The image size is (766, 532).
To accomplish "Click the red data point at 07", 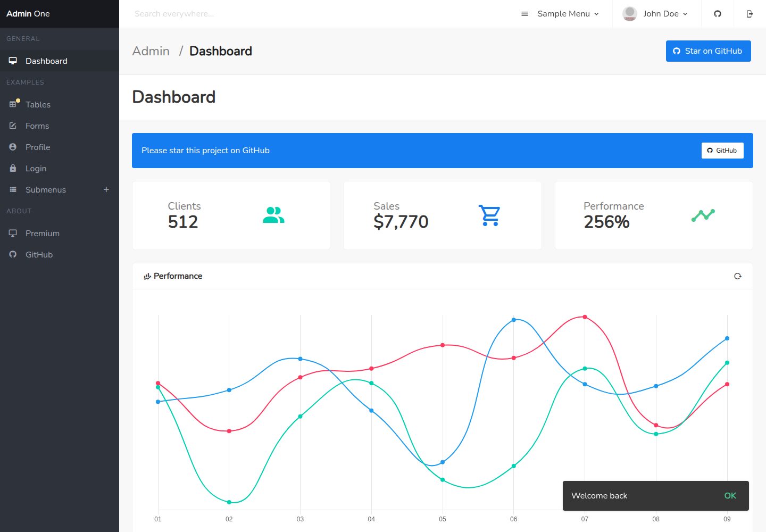I will click(x=585, y=317).
